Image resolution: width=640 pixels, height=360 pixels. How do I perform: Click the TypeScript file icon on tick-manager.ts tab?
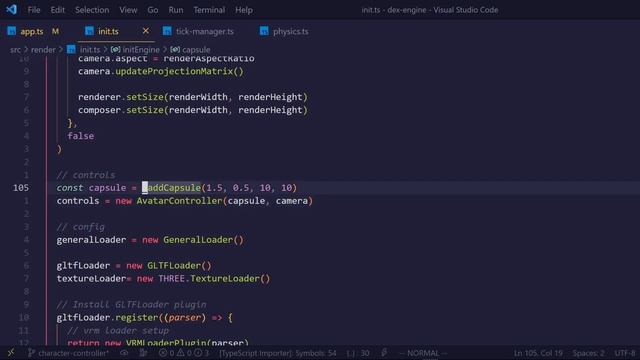tap(167, 31)
